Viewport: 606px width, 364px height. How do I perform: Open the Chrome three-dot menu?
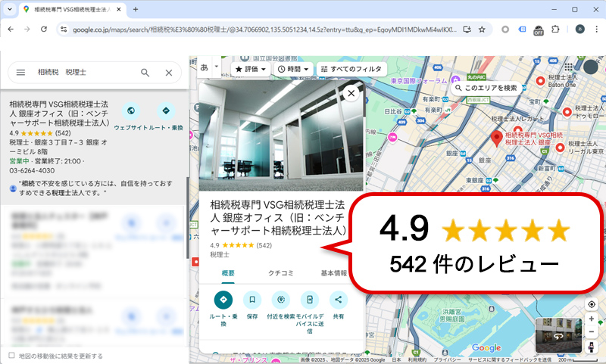pos(596,29)
